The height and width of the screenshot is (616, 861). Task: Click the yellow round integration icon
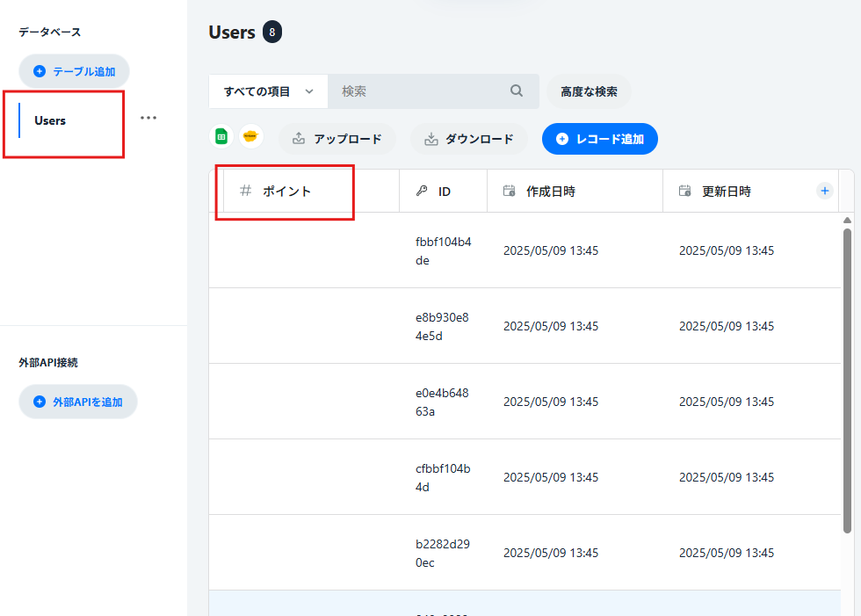[x=251, y=137]
